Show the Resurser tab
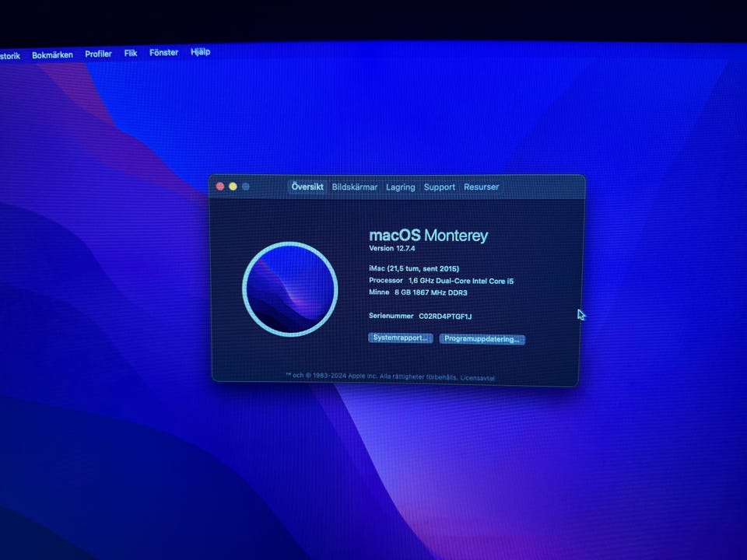 click(481, 187)
